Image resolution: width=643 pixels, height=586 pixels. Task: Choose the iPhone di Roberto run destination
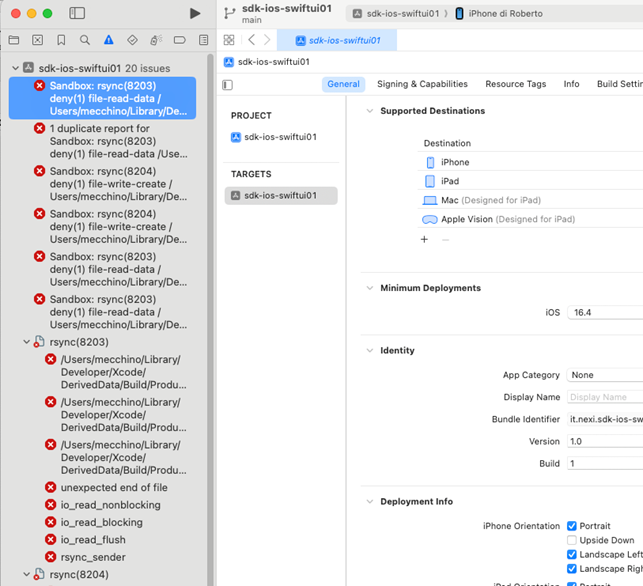point(500,14)
